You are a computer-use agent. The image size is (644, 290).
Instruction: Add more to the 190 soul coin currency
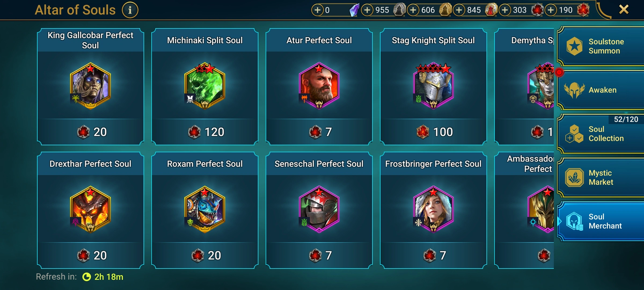(x=551, y=10)
